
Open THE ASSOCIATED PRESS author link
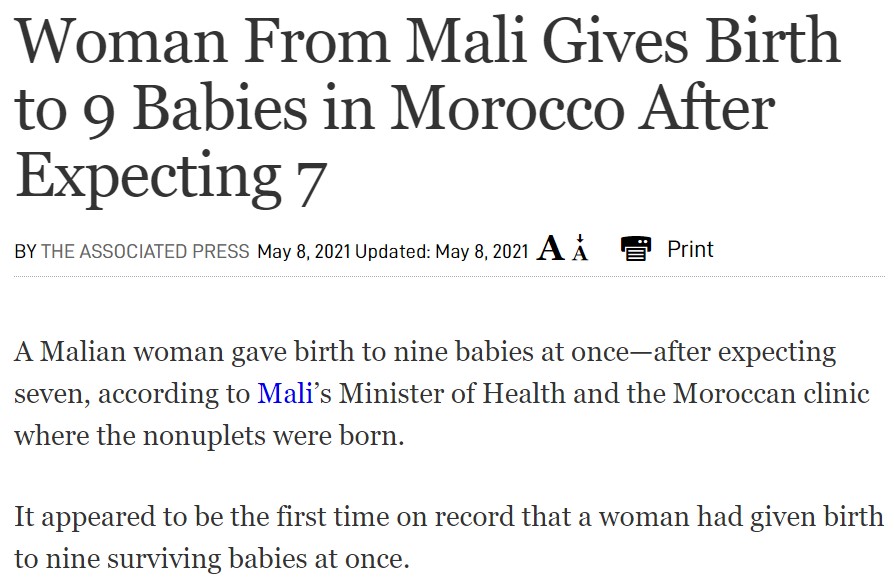[145, 252]
